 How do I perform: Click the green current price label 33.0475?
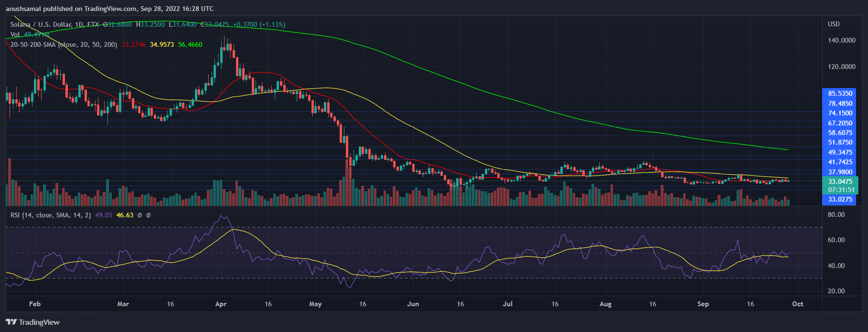[840, 182]
